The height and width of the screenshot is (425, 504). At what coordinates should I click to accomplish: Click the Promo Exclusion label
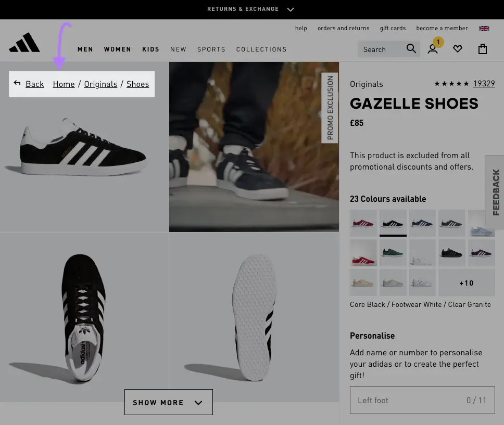330,108
